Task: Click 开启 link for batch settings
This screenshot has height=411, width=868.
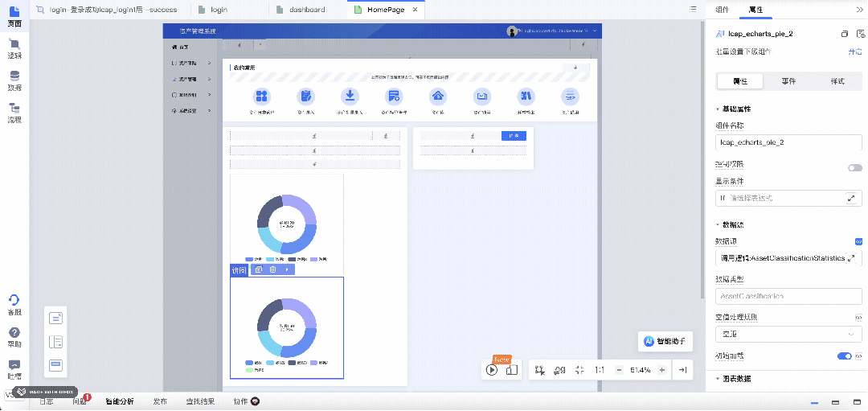Action: pos(855,51)
